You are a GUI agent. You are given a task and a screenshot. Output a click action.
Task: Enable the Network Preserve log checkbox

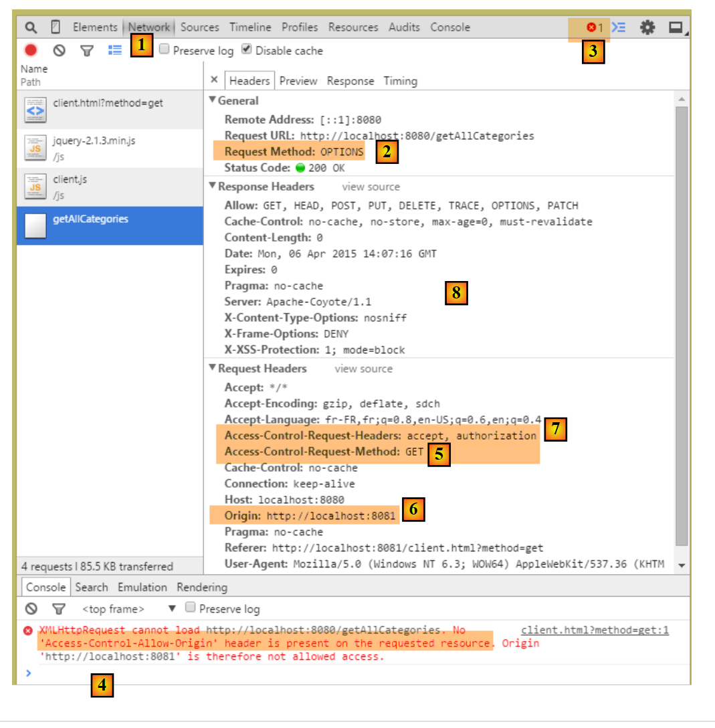click(165, 50)
